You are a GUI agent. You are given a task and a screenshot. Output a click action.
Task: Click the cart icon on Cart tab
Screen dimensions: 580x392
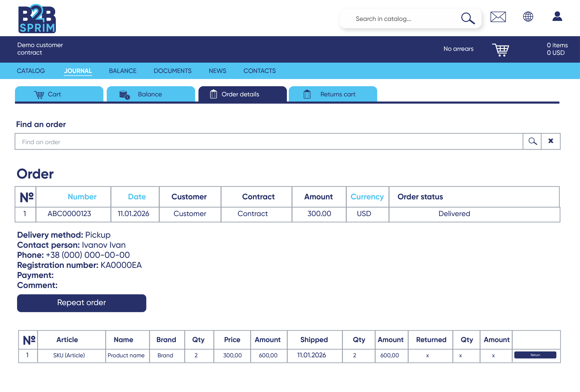[x=39, y=95]
